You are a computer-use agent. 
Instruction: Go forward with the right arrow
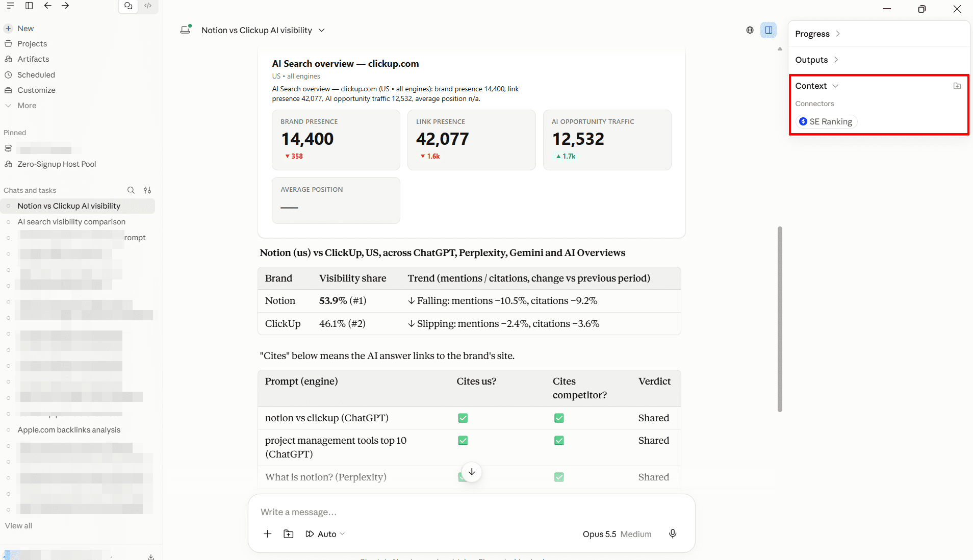click(65, 6)
